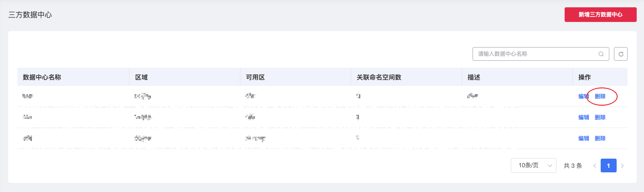Click 编辑 in the second table row
This screenshot has width=644, height=192.
(584, 117)
